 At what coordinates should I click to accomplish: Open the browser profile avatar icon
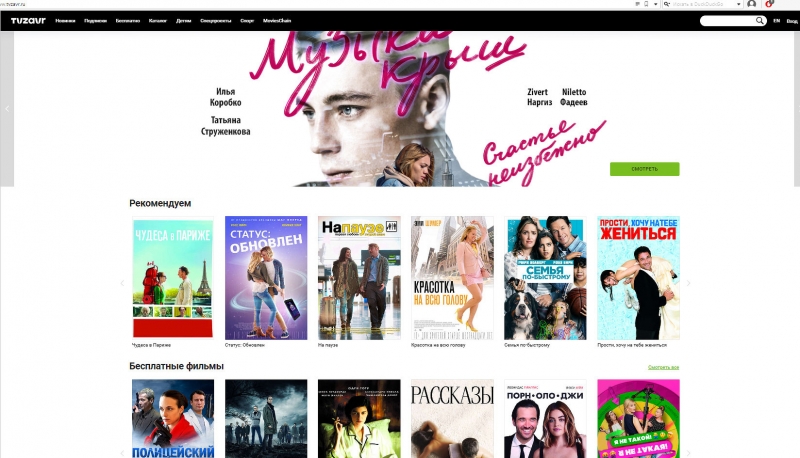pos(751,4)
